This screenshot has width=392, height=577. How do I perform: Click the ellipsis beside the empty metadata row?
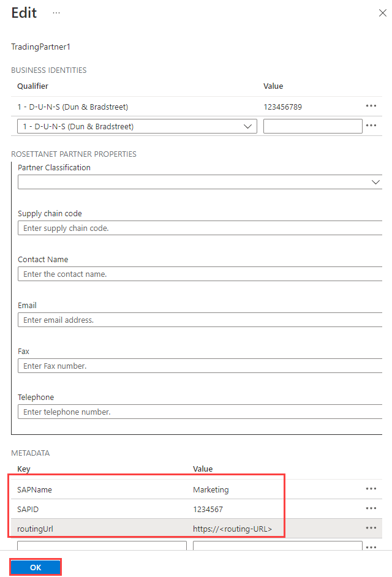point(371,546)
